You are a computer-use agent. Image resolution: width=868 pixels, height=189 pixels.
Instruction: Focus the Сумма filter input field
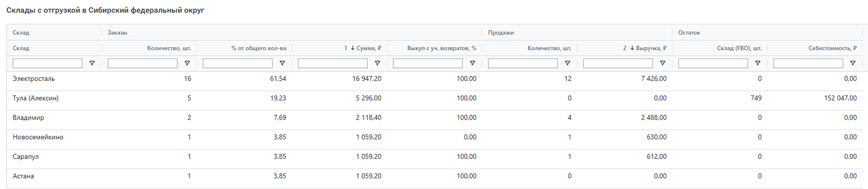pyautogui.click(x=333, y=63)
